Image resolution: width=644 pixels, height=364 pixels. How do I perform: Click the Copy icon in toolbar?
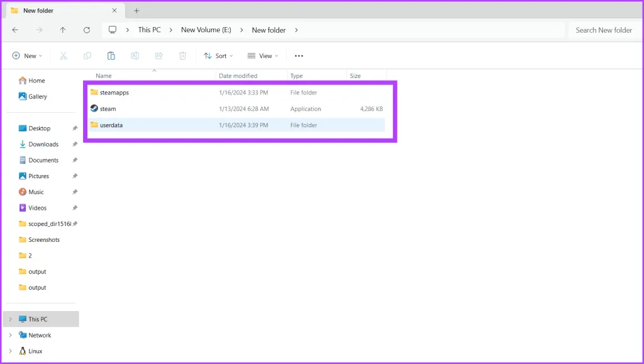87,55
